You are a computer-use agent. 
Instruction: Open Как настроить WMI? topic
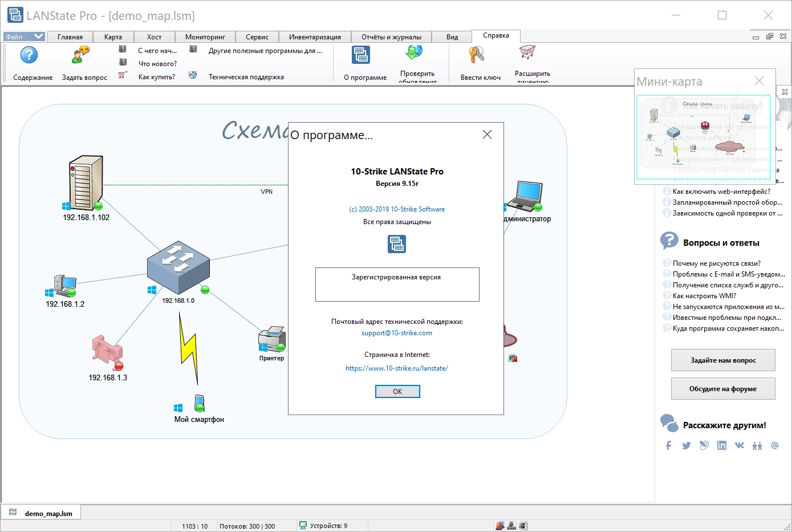704,296
